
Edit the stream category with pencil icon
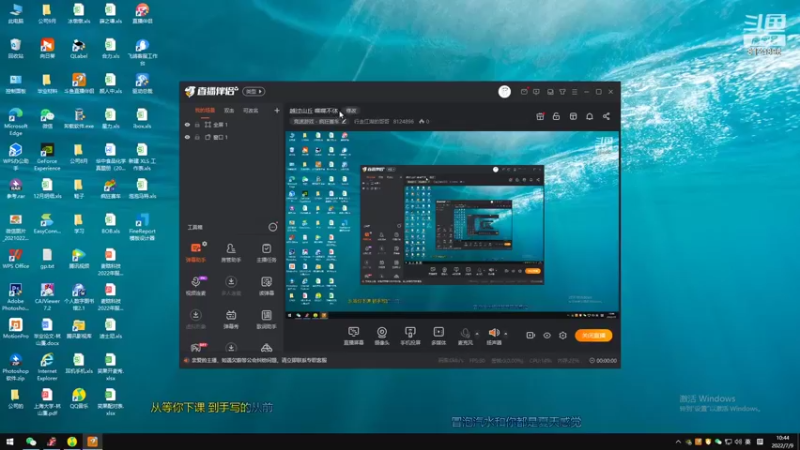344,121
